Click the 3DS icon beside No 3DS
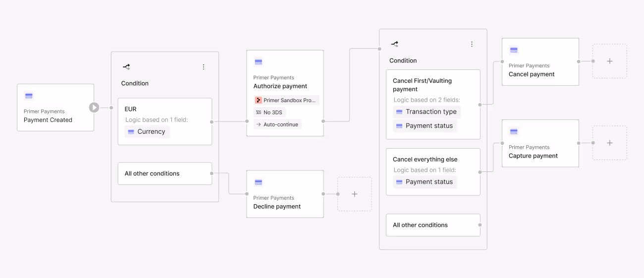 click(258, 112)
